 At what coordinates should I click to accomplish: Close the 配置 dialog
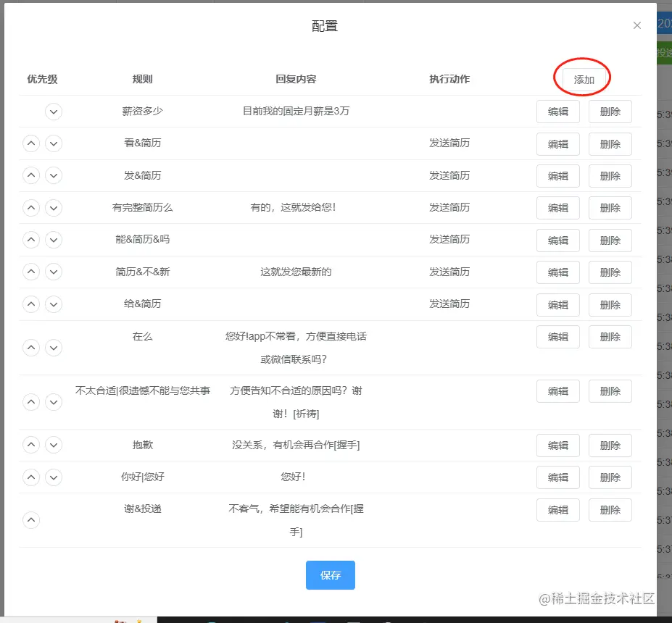pos(637,25)
